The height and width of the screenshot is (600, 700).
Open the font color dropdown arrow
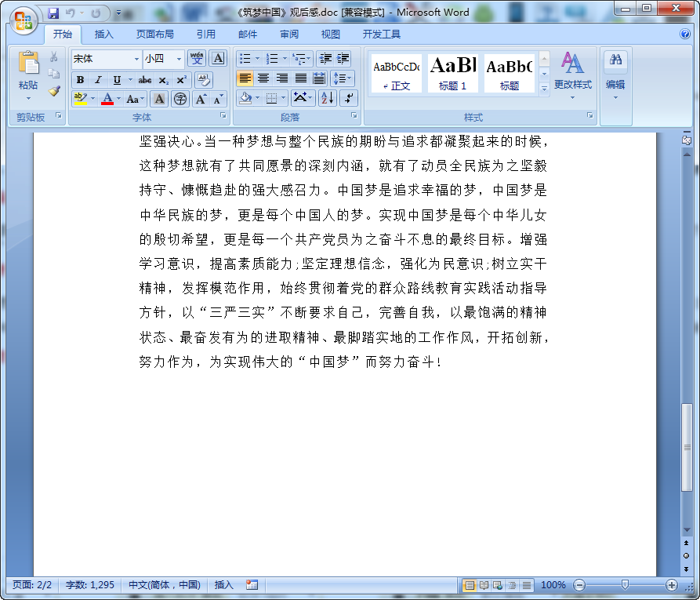click(x=118, y=100)
